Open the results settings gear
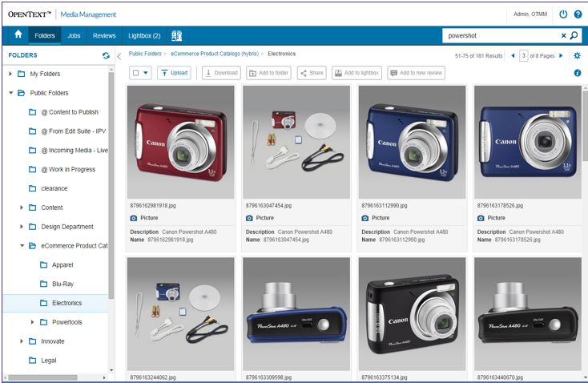Viewport: 588px width, 383px height. pos(577,55)
